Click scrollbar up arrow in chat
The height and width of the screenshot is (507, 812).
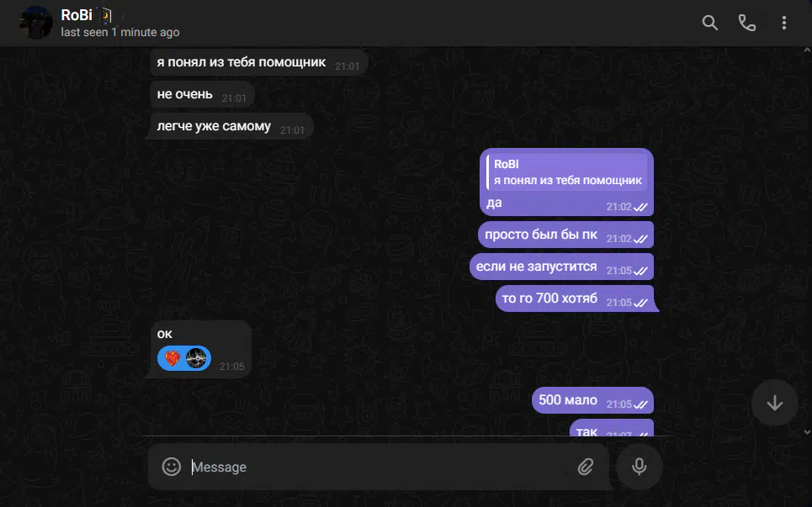pos(807,50)
